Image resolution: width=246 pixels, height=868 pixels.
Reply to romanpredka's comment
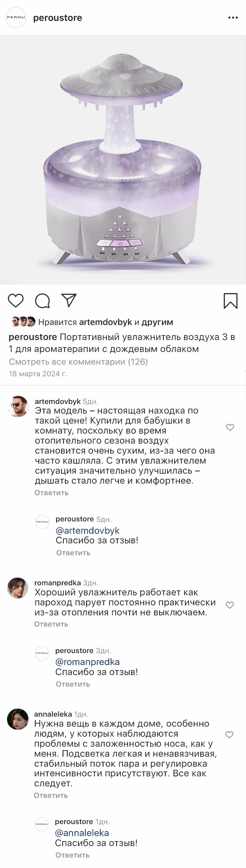[51, 624]
